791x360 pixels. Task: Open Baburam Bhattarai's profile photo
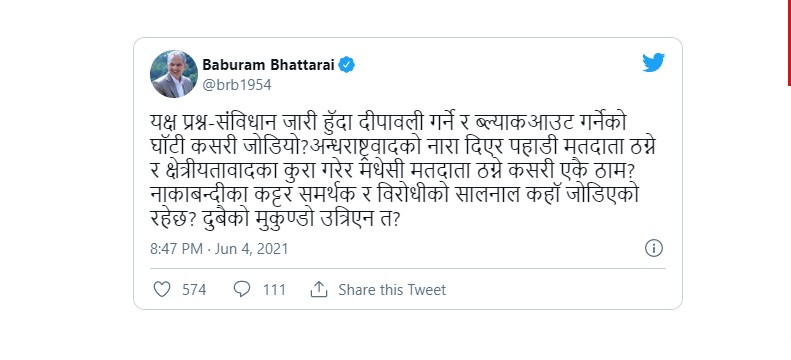tap(174, 74)
